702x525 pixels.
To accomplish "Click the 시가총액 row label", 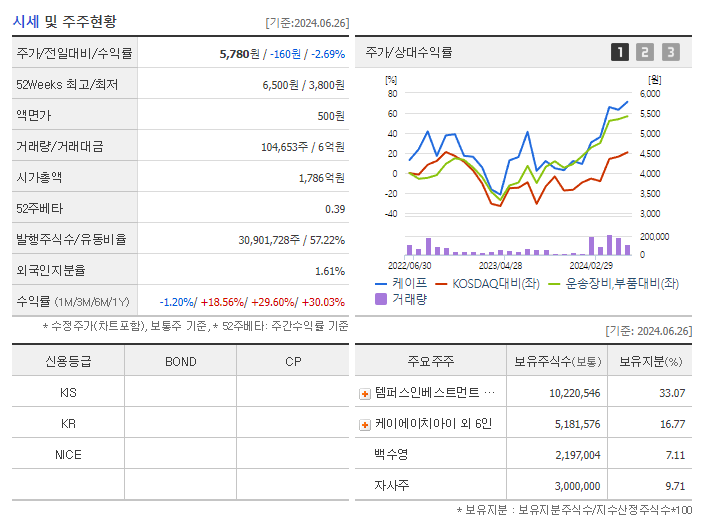I will [x=39, y=177].
